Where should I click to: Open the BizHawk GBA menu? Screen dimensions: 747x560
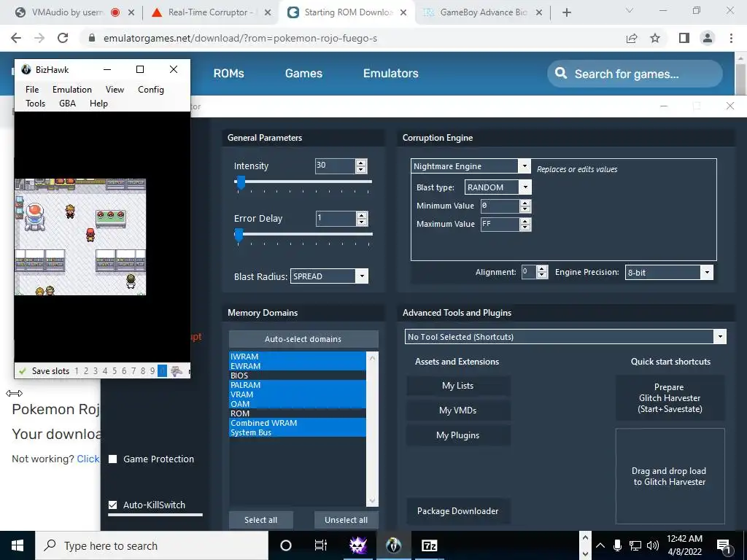click(x=68, y=104)
